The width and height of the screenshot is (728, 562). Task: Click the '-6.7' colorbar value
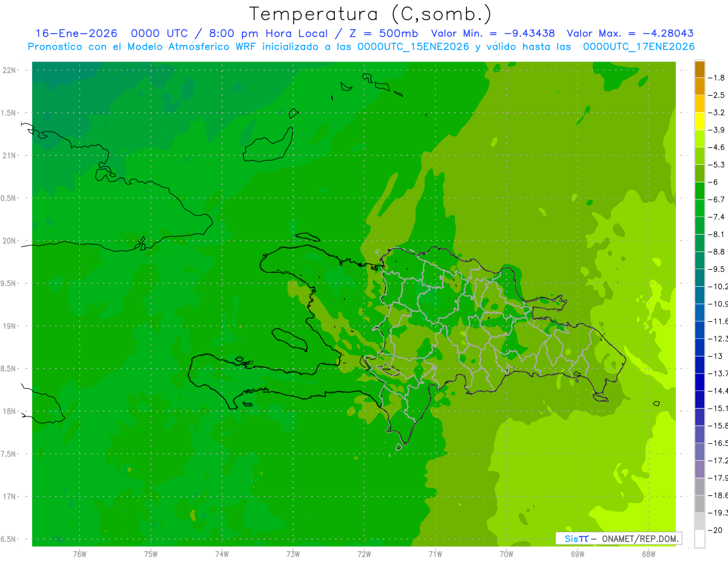[717, 199]
